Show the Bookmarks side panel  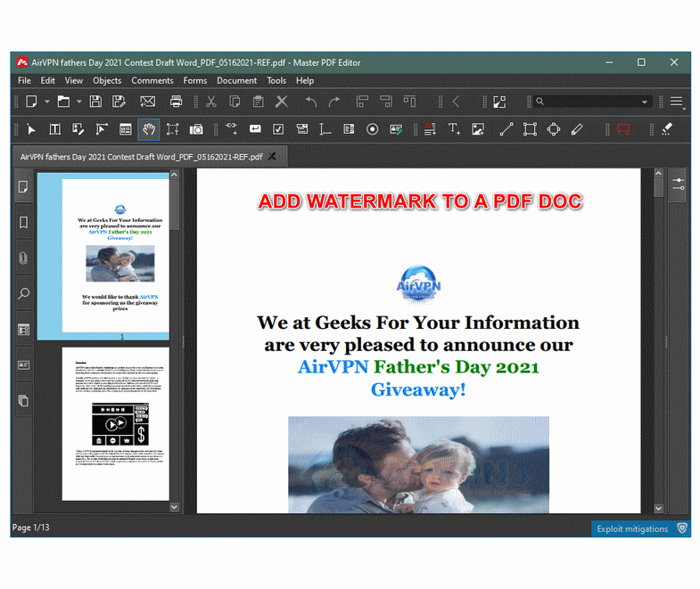coord(24,222)
